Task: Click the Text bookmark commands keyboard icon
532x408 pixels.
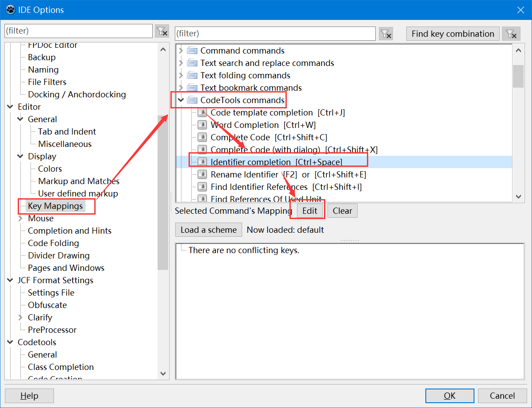Action: click(x=192, y=88)
